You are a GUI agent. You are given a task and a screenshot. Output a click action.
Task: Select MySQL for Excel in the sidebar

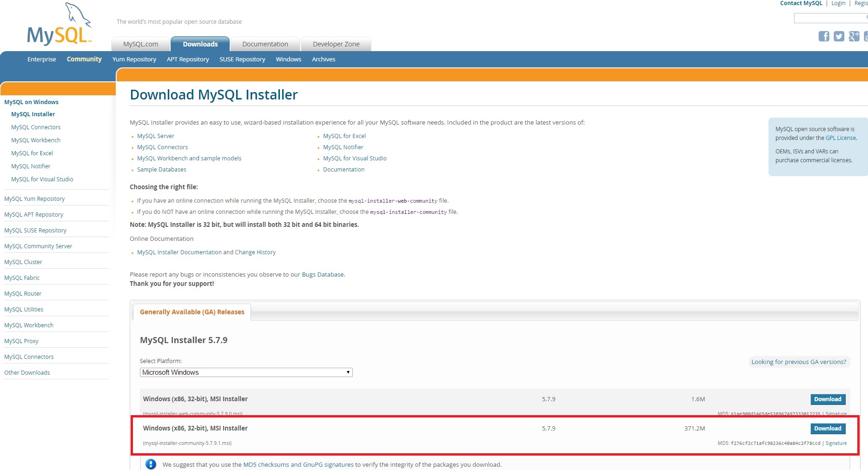(32, 153)
